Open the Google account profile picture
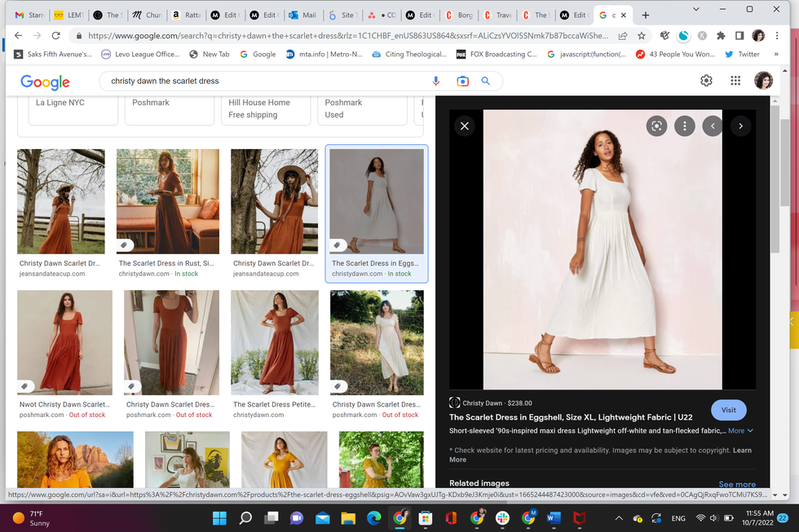Image resolution: width=799 pixels, height=532 pixels. (x=763, y=81)
